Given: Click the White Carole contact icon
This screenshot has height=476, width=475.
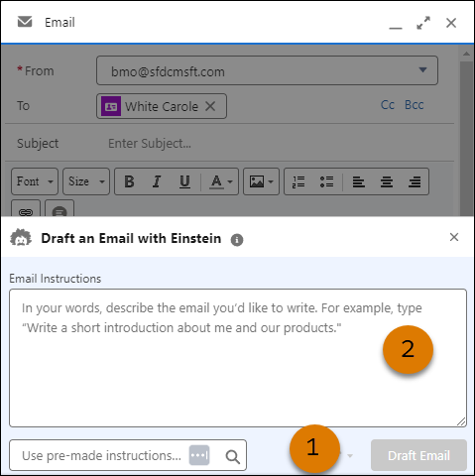Looking at the screenshot, I should point(111,106).
